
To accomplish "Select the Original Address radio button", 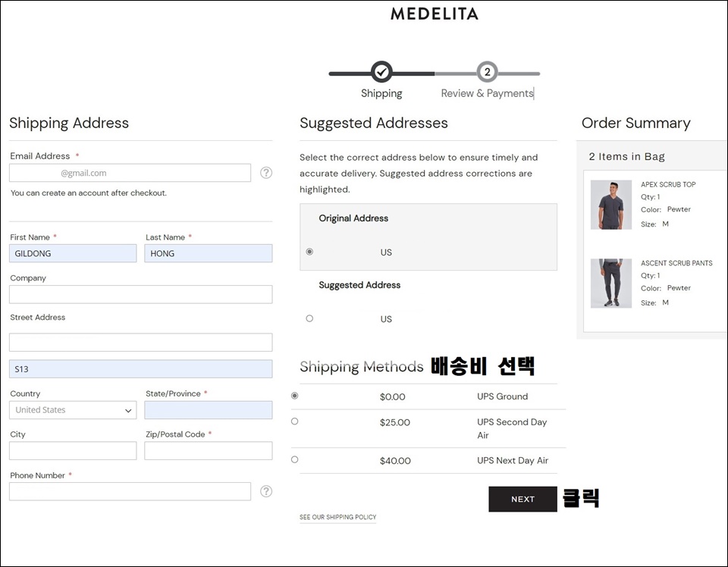I will pos(309,252).
